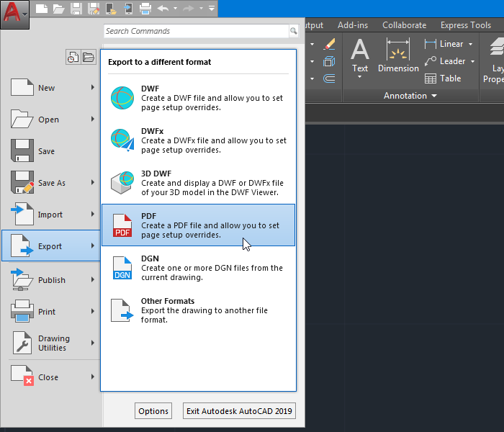Image resolution: width=504 pixels, height=432 pixels.
Task: Click the Erase tool icon
Action: click(330, 44)
